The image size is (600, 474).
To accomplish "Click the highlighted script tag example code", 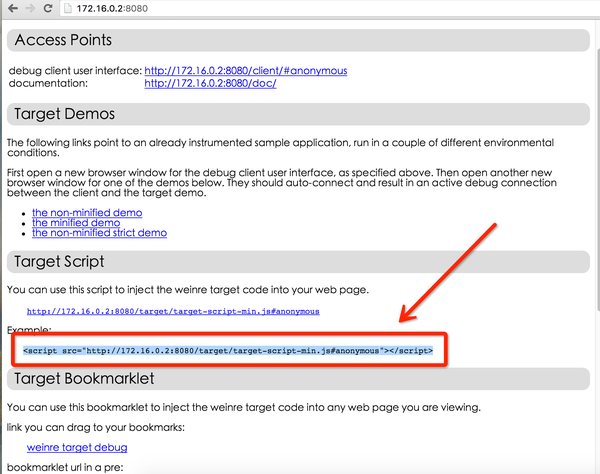I will click(228, 350).
